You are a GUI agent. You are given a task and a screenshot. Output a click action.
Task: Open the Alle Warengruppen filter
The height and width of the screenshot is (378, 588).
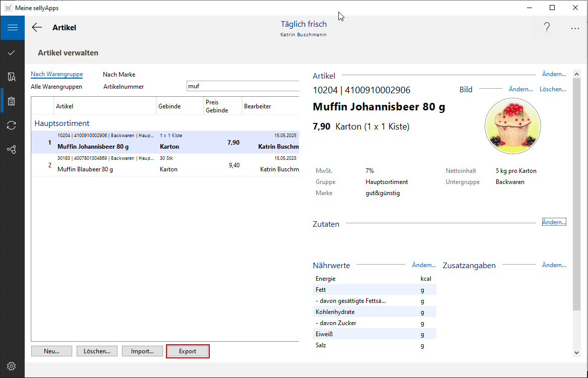56,87
